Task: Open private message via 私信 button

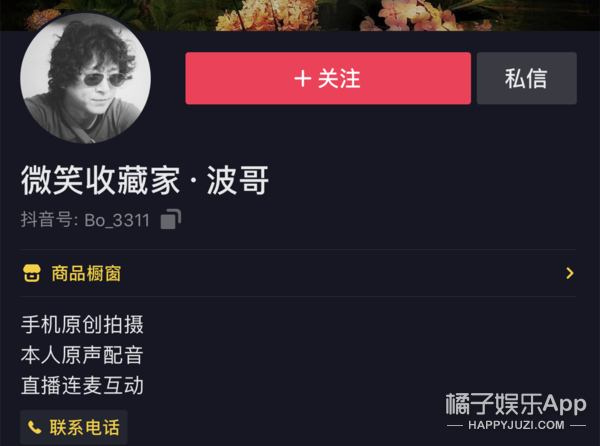Action: (527, 78)
